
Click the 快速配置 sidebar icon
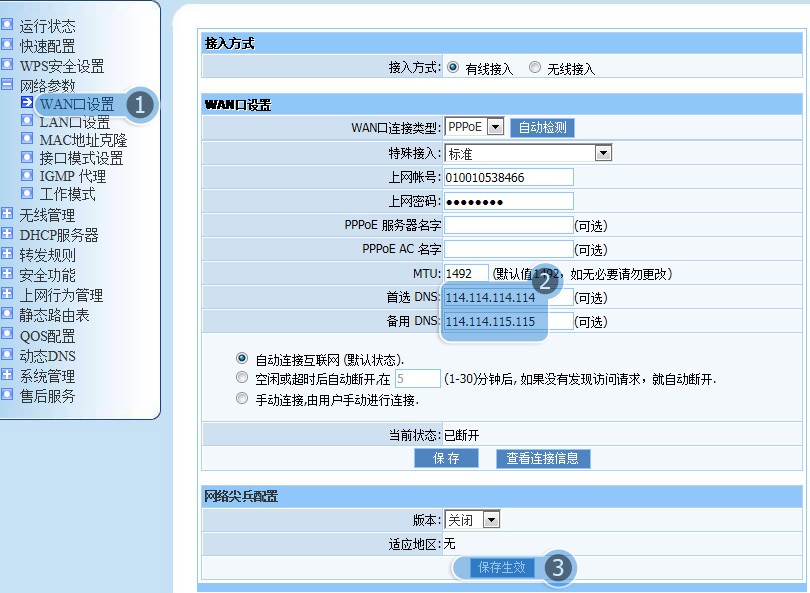8,46
